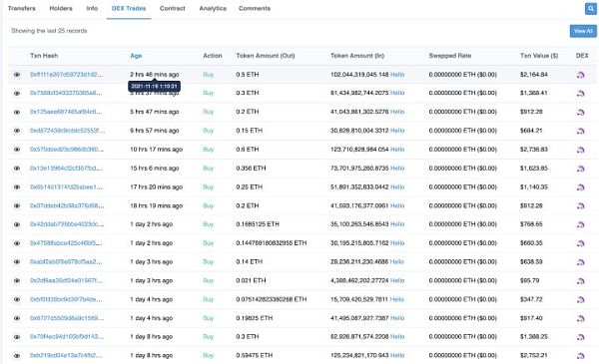Click the blue search icon button
This screenshot has width=599, height=364.
click(x=591, y=8)
